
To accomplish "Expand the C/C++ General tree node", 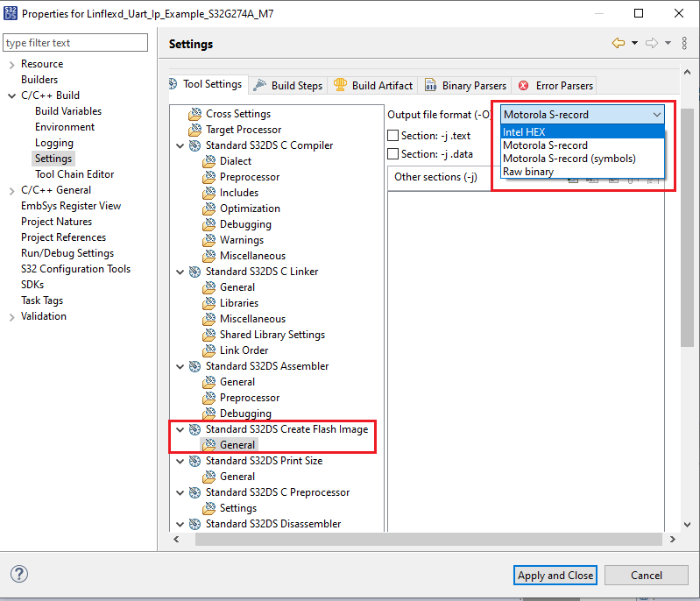I will [12, 191].
